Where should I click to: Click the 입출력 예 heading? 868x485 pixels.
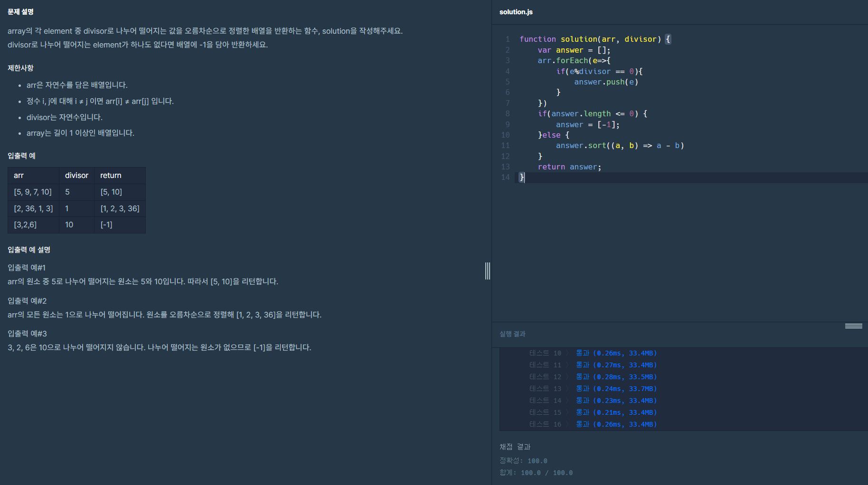pos(21,156)
